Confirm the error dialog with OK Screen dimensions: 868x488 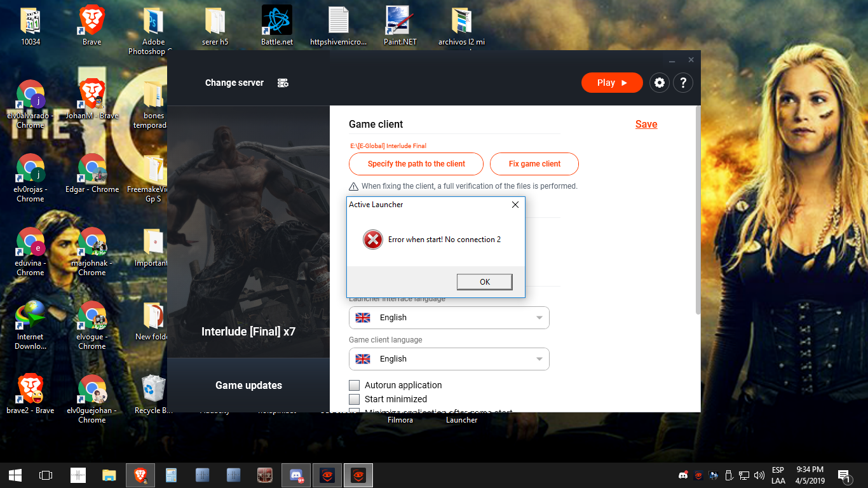[485, 281]
